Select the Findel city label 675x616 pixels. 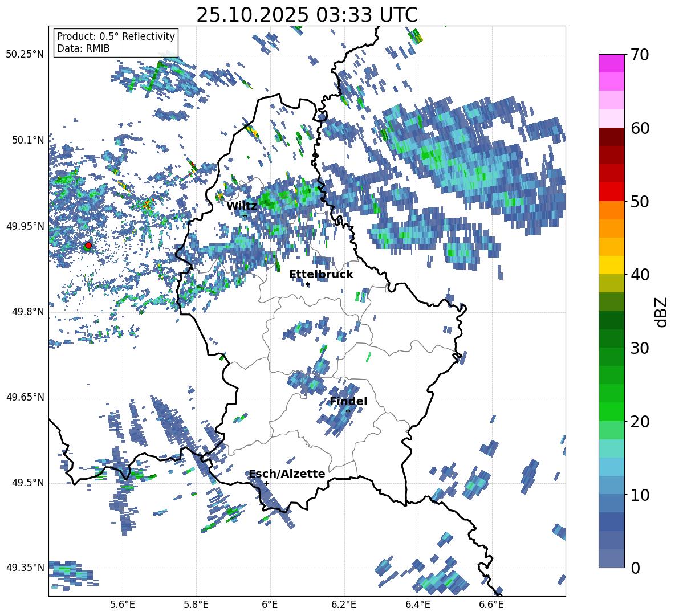pos(348,401)
